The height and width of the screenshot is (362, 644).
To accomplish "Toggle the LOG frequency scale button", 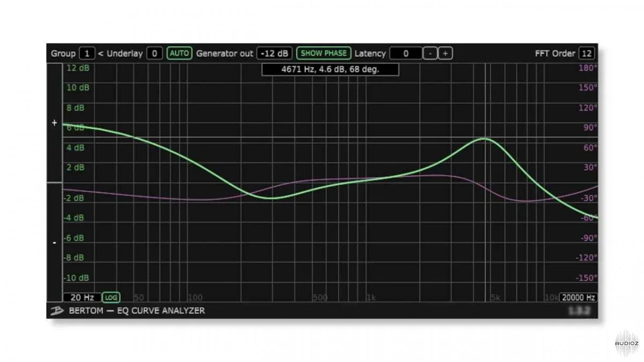I will click(x=111, y=297).
